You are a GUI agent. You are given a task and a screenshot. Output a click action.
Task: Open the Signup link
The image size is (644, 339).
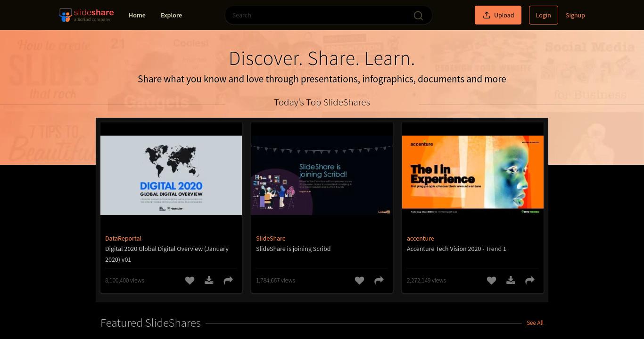[575, 15]
